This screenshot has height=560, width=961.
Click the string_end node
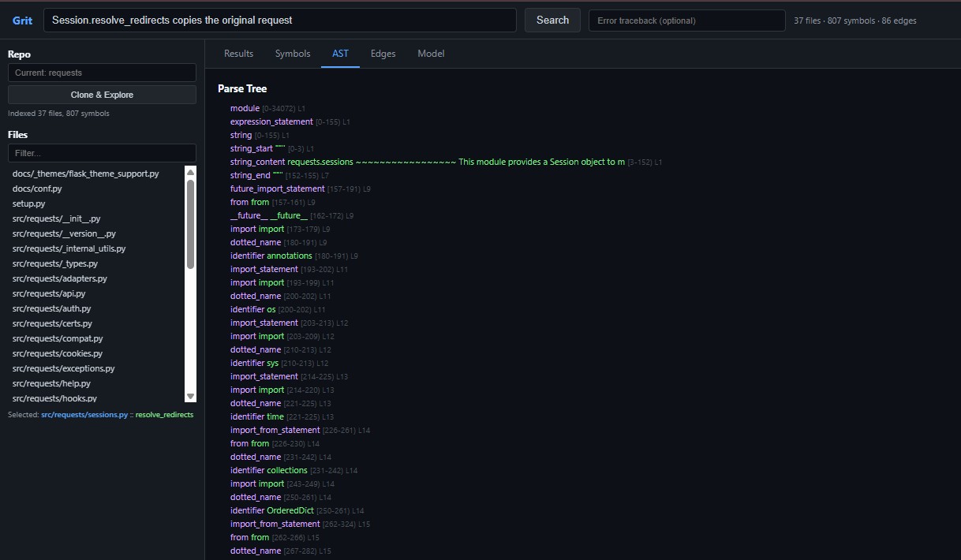point(279,175)
